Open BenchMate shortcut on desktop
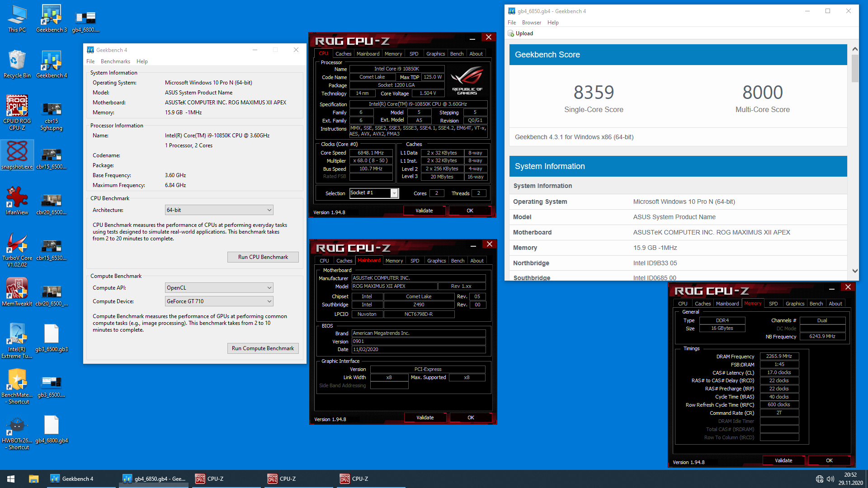 tap(17, 387)
